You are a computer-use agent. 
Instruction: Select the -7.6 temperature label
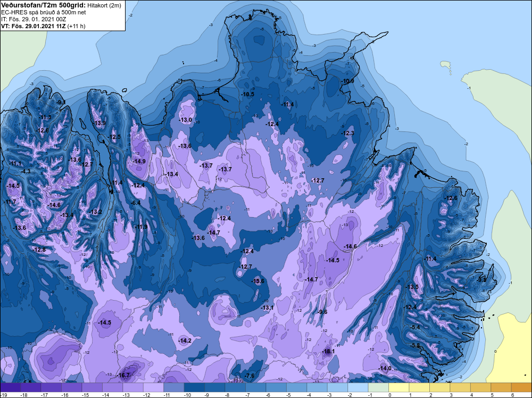(249, 375)
